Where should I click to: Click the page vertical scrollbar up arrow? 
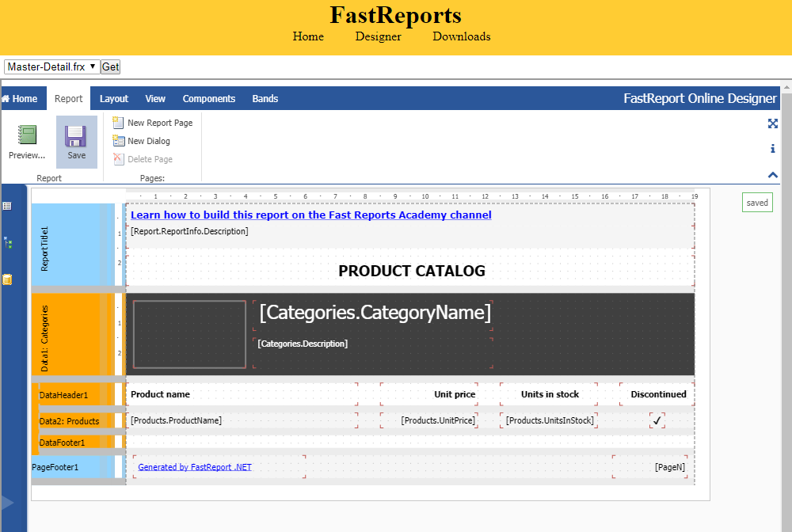[786, 87]
